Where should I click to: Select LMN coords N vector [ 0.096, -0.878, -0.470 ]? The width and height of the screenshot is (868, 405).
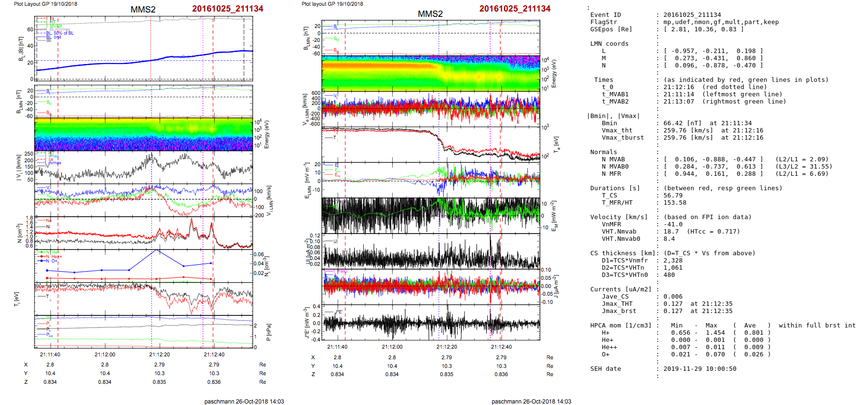713,65
